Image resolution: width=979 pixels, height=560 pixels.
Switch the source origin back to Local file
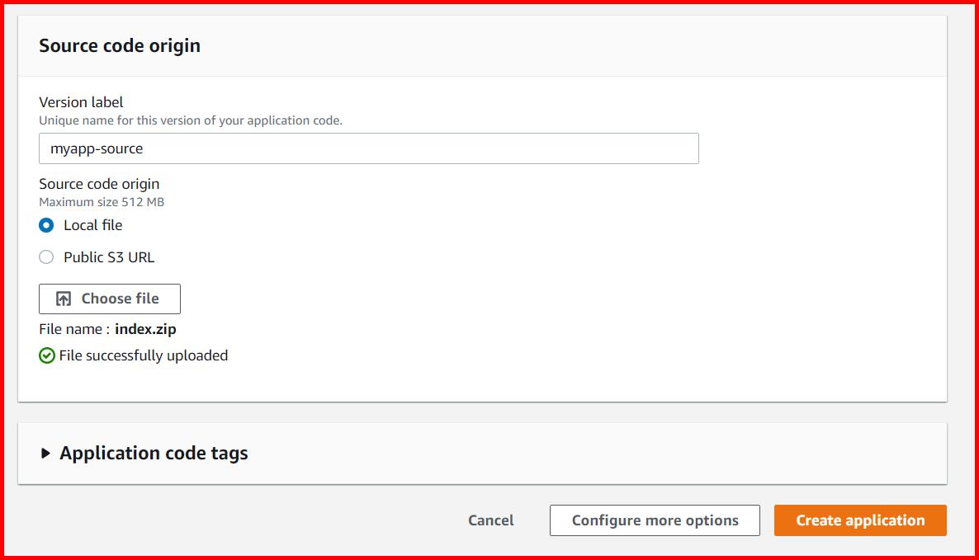point(46,224)
